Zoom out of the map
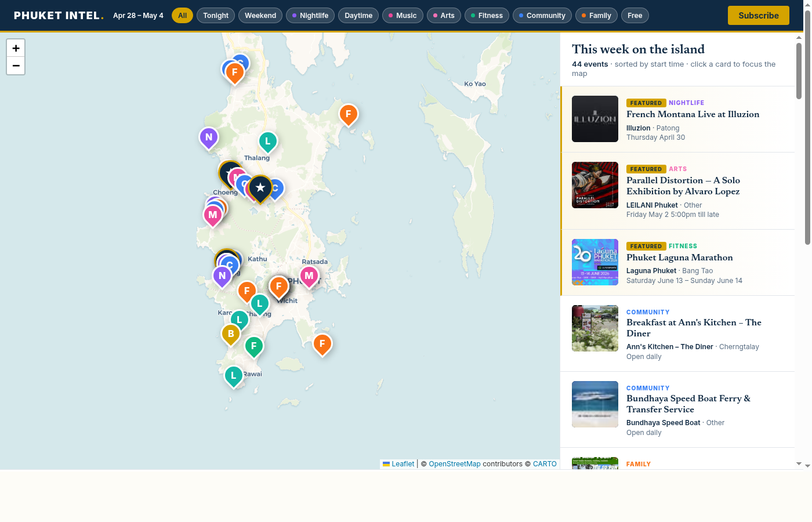The image size is (812, 522). point(16,66)
